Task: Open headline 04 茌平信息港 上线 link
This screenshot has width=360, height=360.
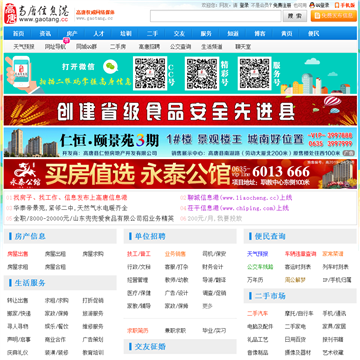Action: [x=238, y=208]
